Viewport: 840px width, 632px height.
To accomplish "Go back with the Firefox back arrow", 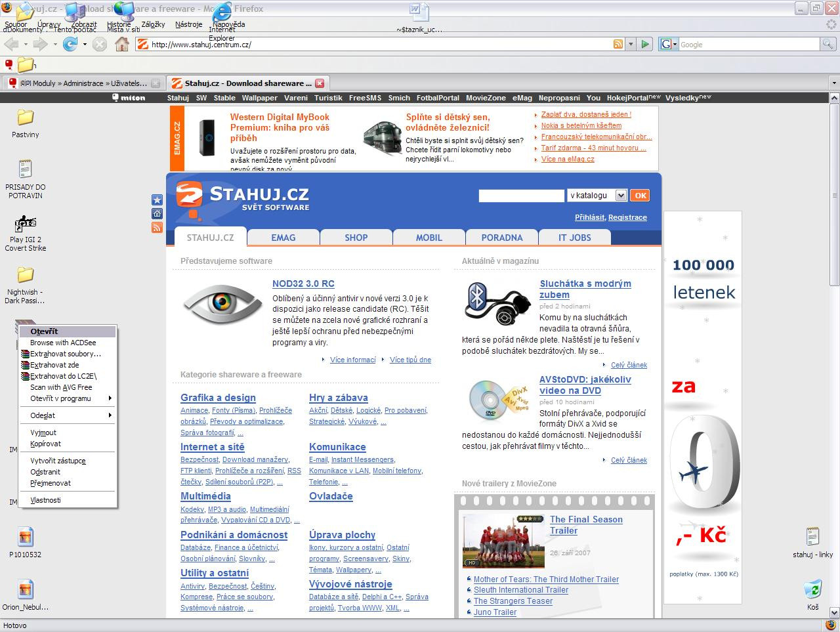I will (11, 44).
